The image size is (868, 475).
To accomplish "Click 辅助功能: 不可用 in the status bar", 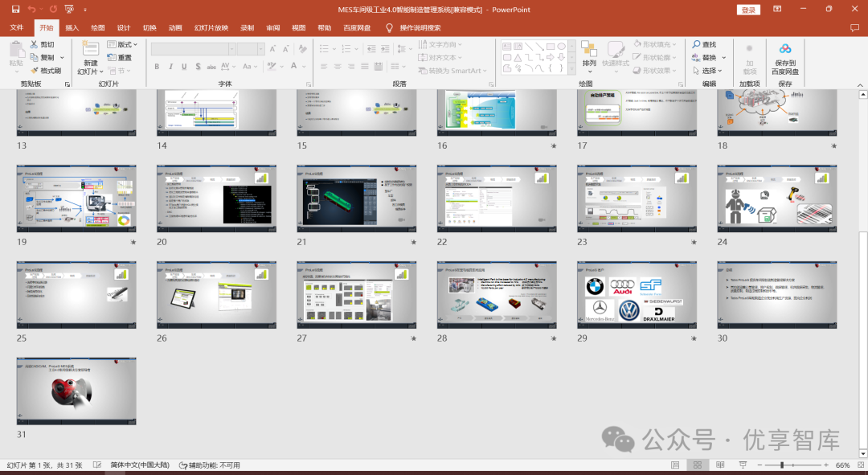I will click(209, 465).
